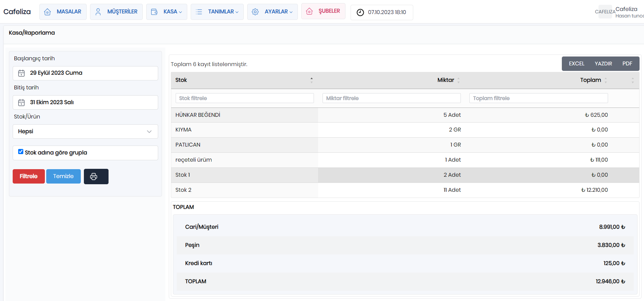Click the ŞUBELER house icon
The height and width of the screenshot is (301, 644).
(310, 11)
